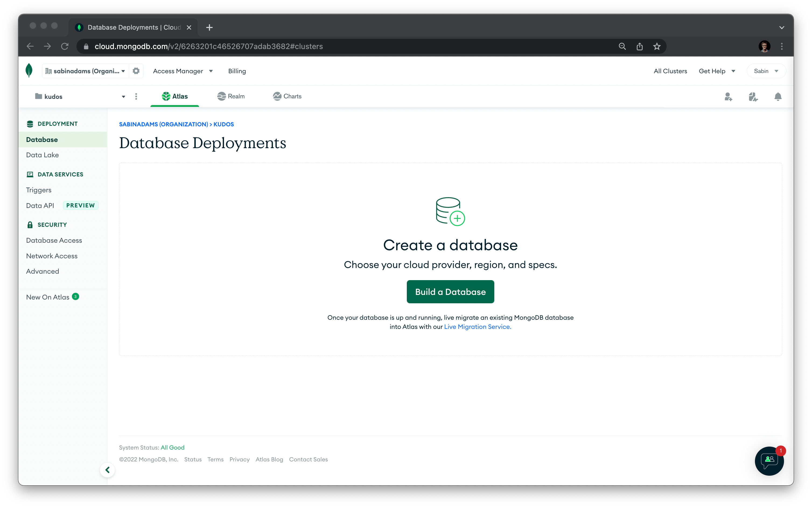Switch to the Realm tab

(x=231, y=96)
